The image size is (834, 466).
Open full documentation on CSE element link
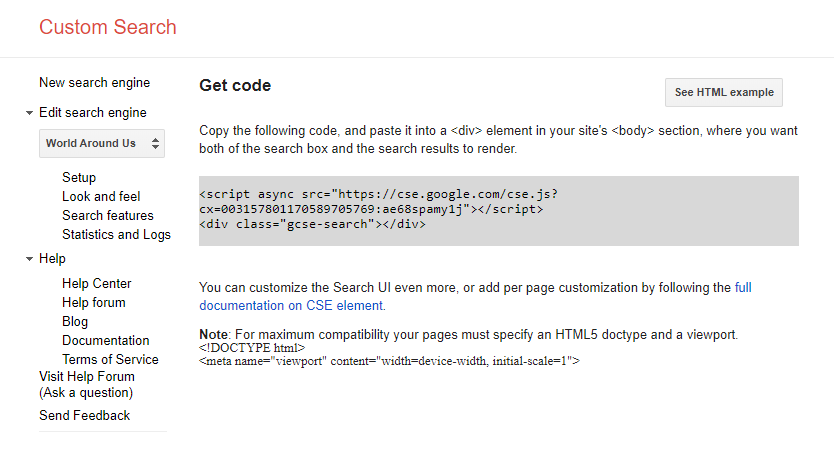pos(291,306)
